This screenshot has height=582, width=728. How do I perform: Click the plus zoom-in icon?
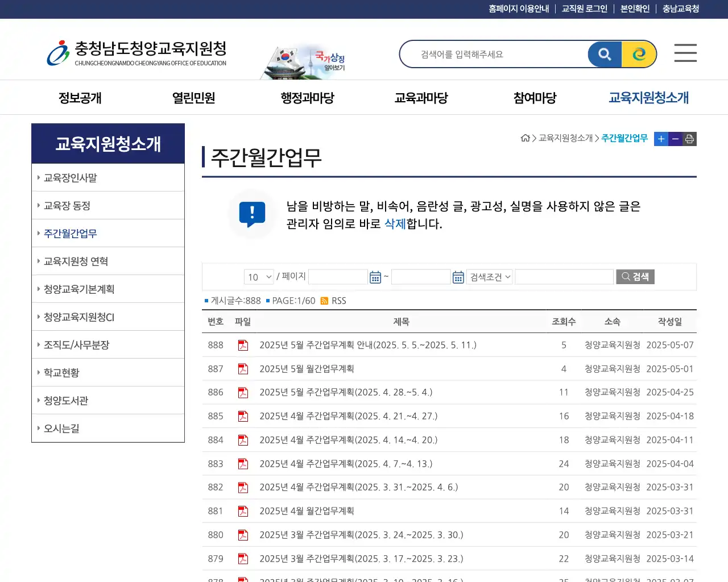pos(661,139)
